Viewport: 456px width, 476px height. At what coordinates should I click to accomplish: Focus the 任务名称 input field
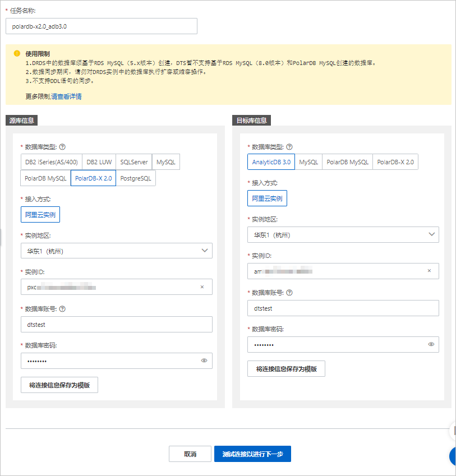(102, 26)
